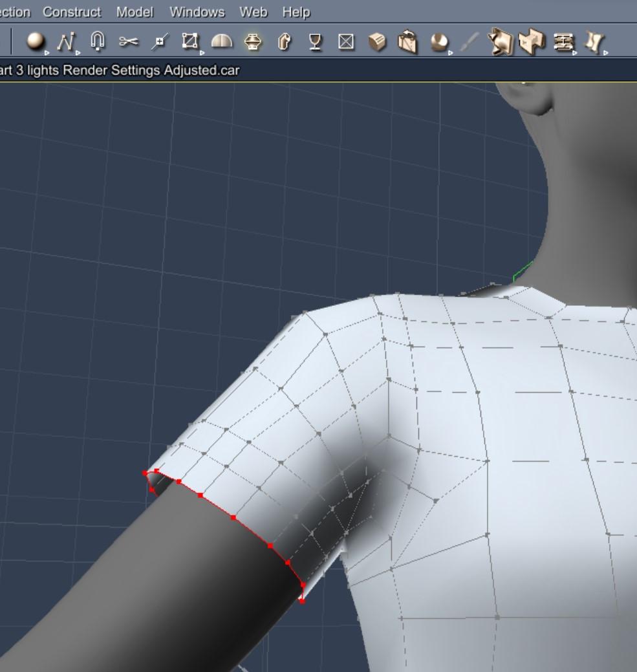Viewport: 637px width, 672px height.
Task: Open the Model menu
Action: coord(135,12)
